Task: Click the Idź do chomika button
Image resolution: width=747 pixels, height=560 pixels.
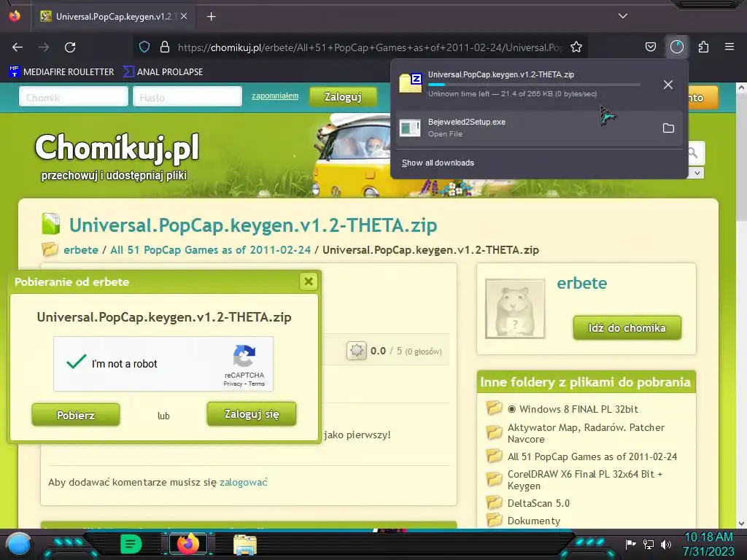Action: [x=627, y=327]
